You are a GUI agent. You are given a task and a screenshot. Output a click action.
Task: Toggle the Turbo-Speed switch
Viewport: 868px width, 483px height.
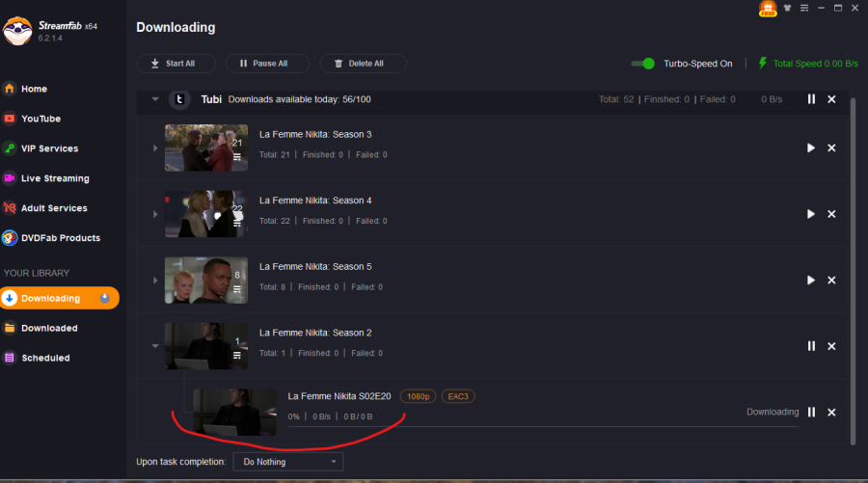[643, 64]
